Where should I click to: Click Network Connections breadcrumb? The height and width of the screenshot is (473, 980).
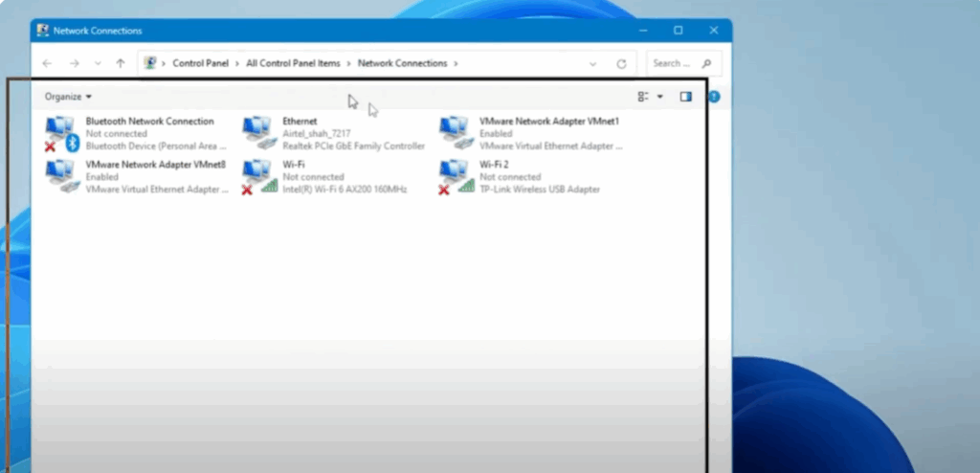pos(403,63)
